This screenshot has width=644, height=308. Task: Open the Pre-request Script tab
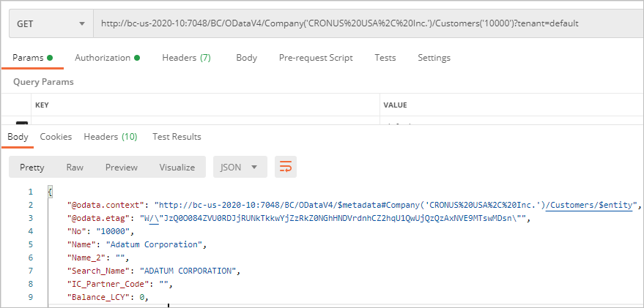pos(316,58)
